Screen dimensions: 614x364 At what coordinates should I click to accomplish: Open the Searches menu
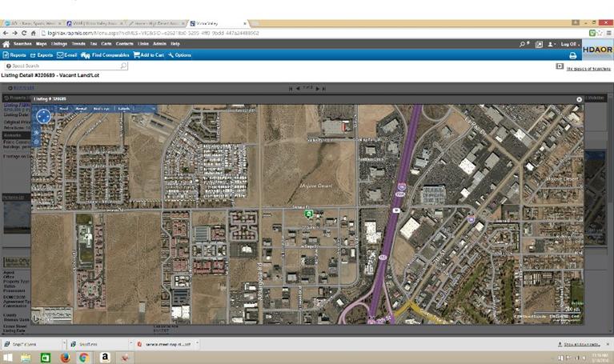click(x=22, y=44)
